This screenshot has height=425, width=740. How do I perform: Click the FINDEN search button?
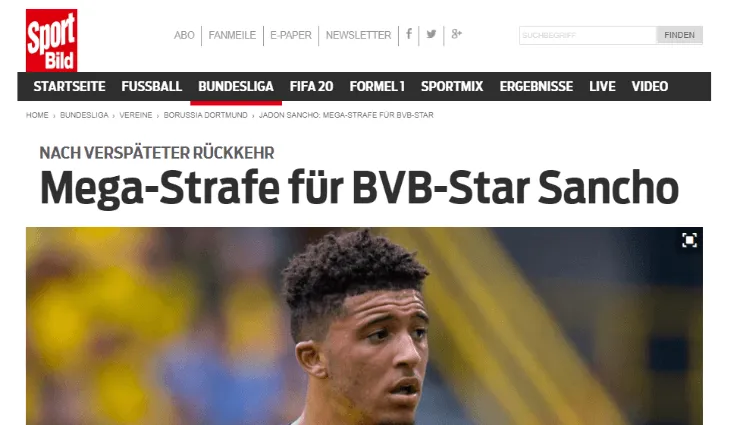679,35
